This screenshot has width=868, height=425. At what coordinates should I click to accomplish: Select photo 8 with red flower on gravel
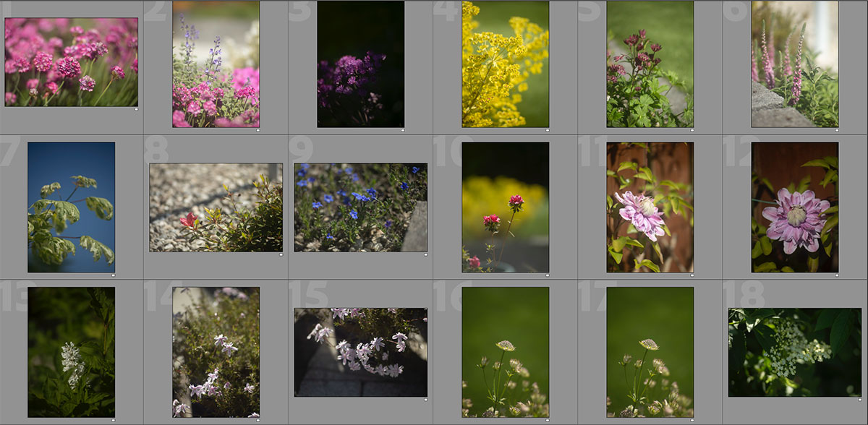[216, 207]
